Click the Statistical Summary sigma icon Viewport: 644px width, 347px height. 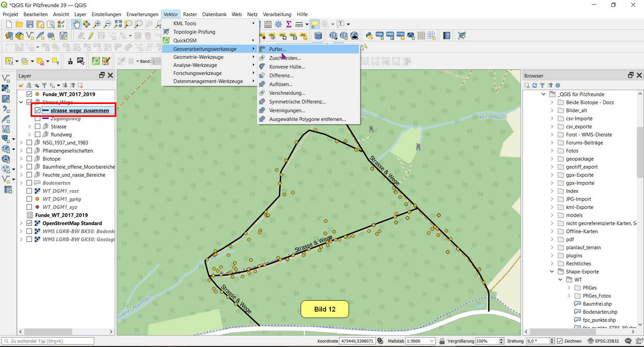(289, 24)
